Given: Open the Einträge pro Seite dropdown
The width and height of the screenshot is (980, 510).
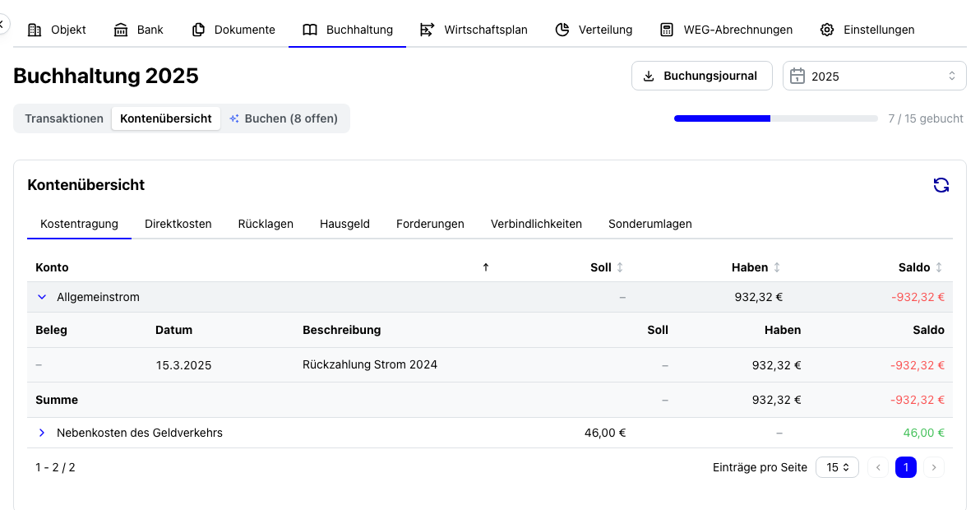Looking at the screenshot, I should click(837, 467).
